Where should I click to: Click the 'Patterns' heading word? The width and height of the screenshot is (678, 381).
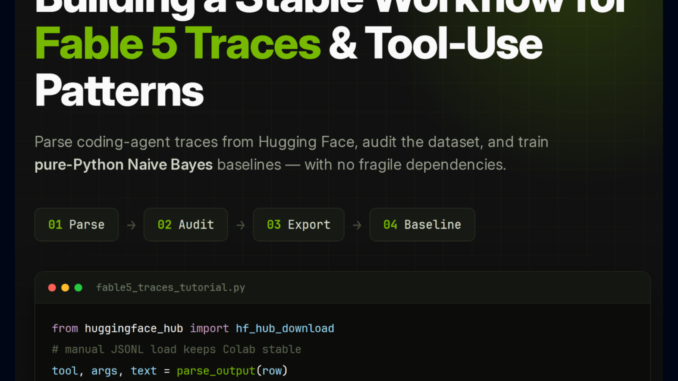click(119, 91)
